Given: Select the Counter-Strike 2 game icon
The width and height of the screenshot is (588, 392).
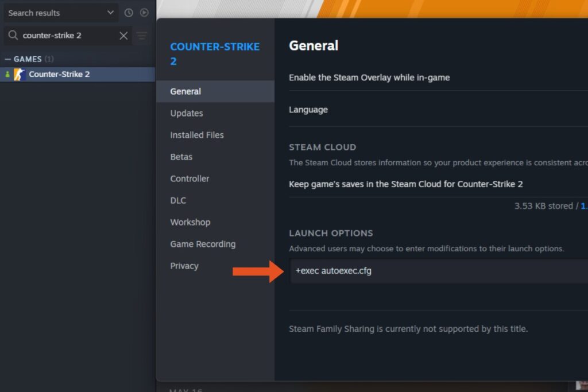Looking at the screenshot, I should pyautogui.click(x=21, y=74).
